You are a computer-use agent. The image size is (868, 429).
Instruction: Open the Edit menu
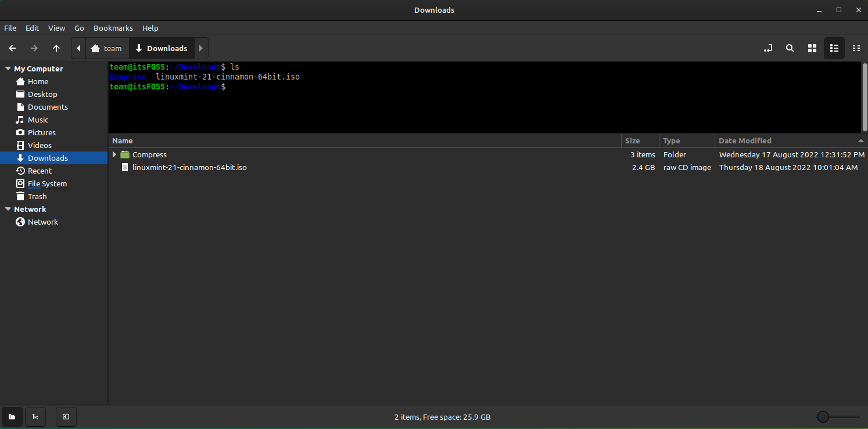point(32,28)
